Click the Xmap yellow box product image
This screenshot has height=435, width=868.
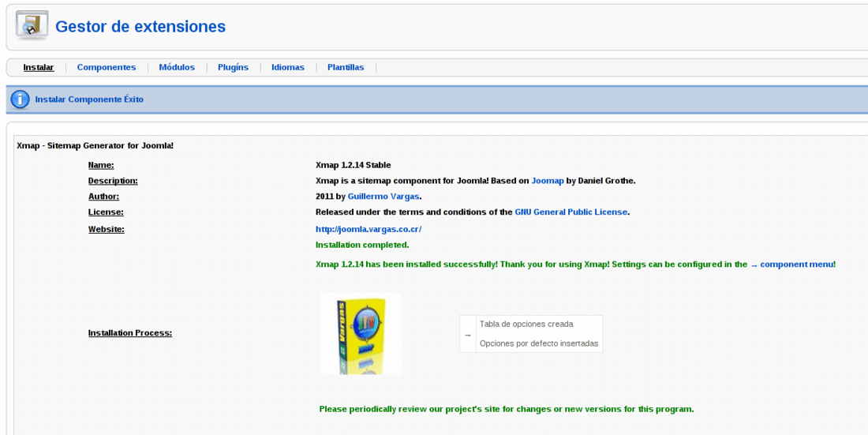pos(361,334)
